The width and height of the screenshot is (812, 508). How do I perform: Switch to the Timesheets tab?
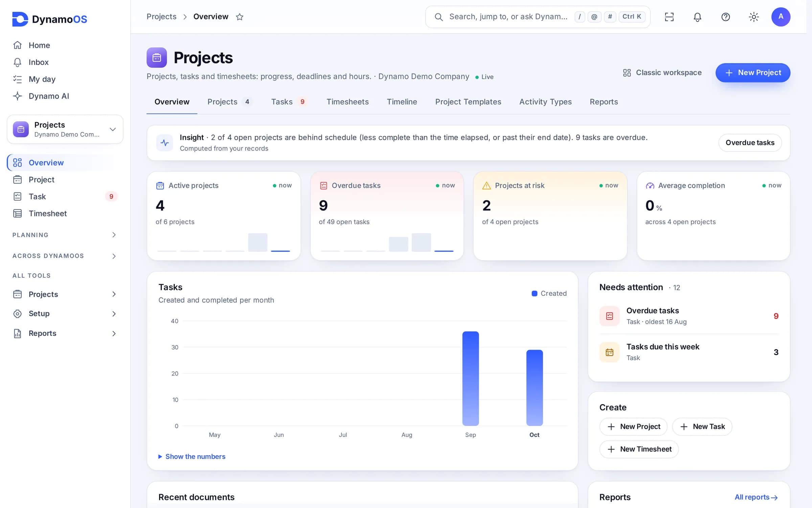(x=347, y=102)
